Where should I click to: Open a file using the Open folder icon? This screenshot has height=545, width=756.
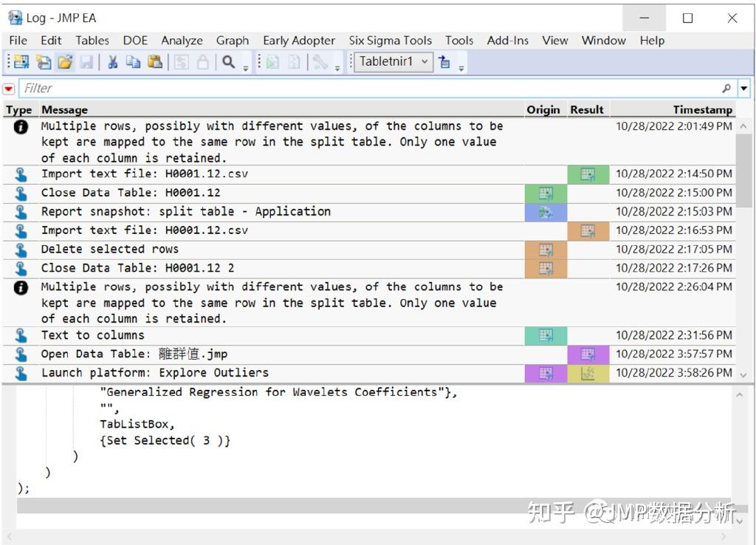[x=64, y=62]
